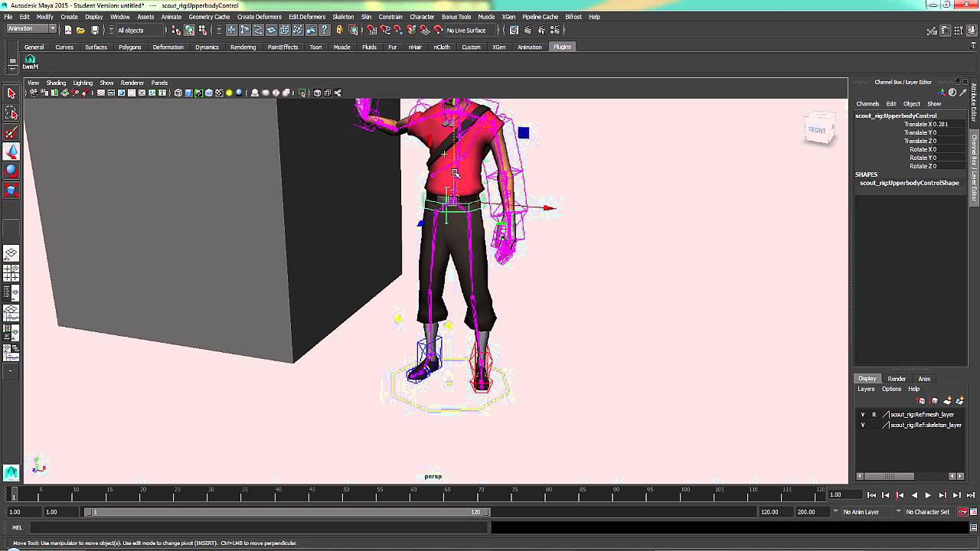Toggle select by object type mode
The width and height of the screenshot is (980, 551).
[x=189, y=30]
